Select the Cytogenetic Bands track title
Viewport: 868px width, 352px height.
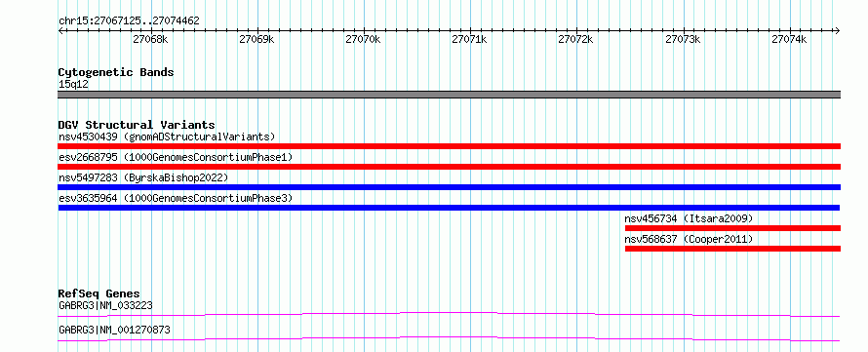pyautogui.click(x=116, y=72)
